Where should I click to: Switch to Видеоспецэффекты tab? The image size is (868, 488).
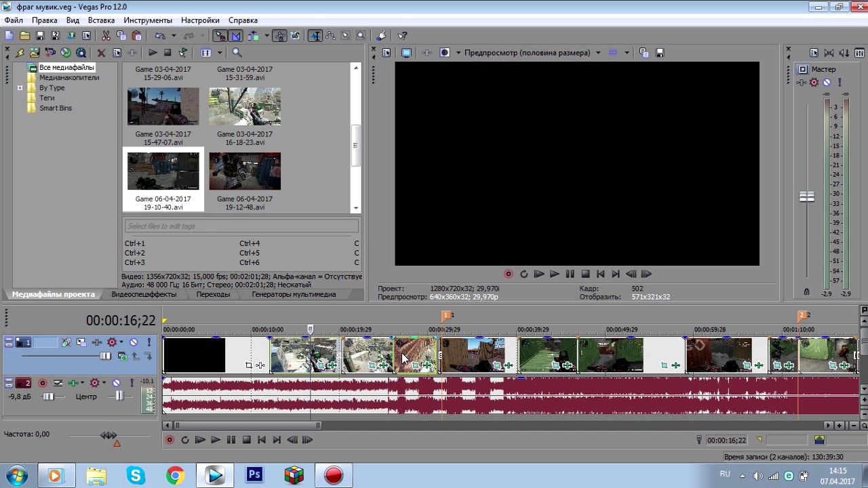(144, 294)
